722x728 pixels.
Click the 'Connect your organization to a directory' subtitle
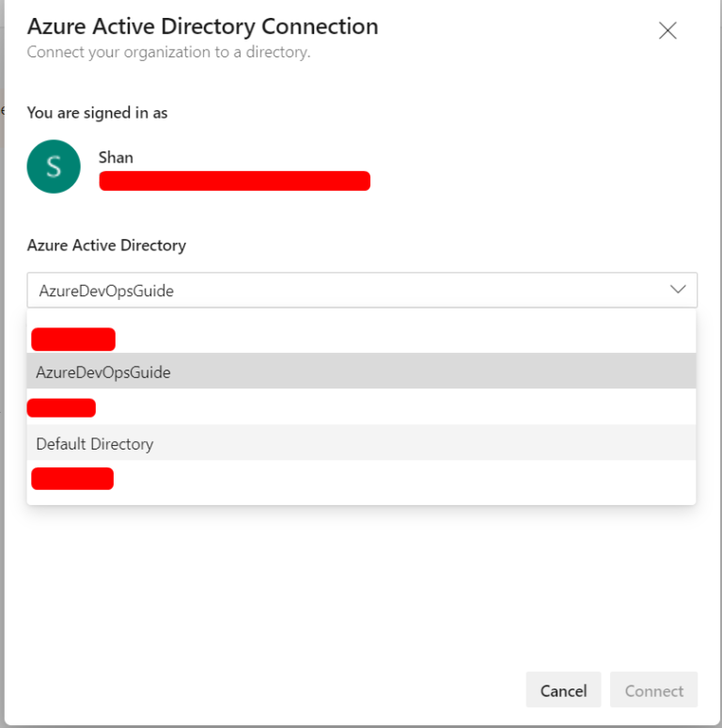[168, 53]
